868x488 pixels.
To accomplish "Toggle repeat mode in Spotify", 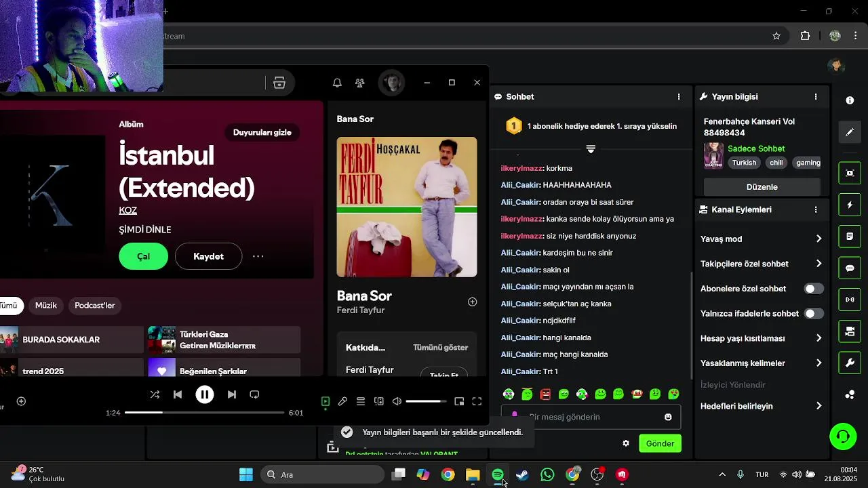I will 254,394.
